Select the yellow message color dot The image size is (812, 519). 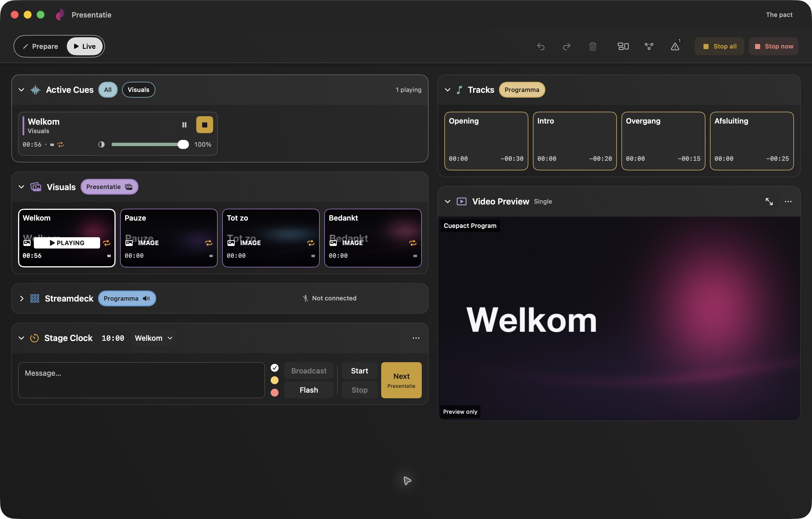[275, 380]
